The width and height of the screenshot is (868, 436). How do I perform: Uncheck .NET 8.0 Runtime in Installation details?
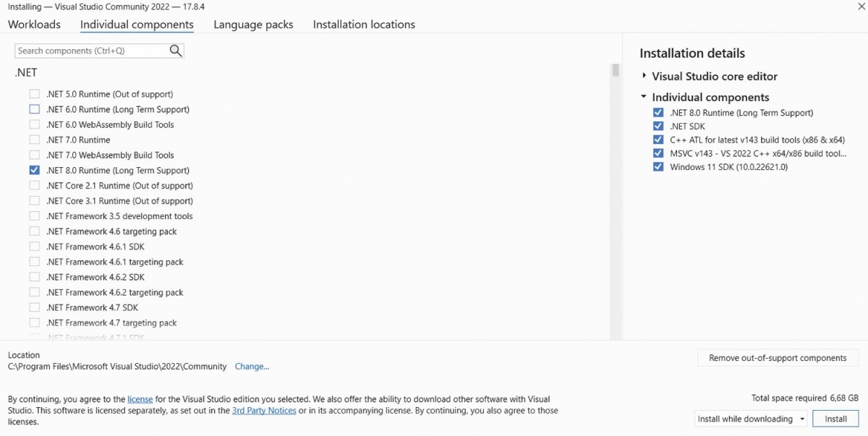pyautogui.click(x=658, y=113)
